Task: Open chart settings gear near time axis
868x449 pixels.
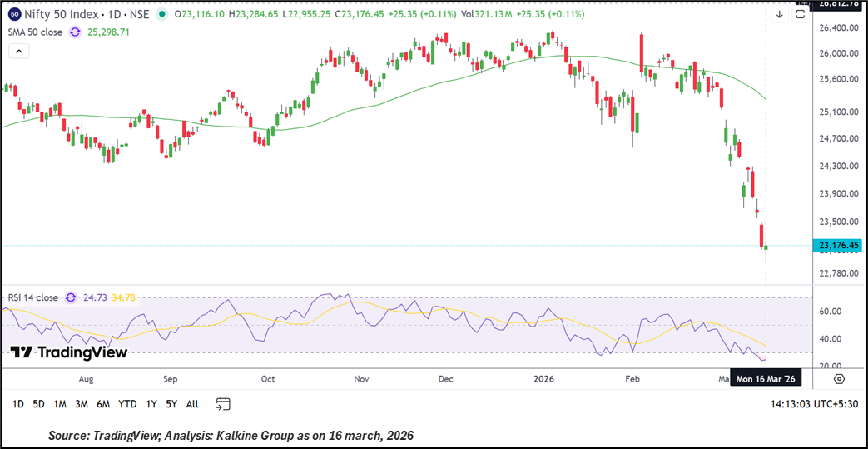Action: (839, 379)
